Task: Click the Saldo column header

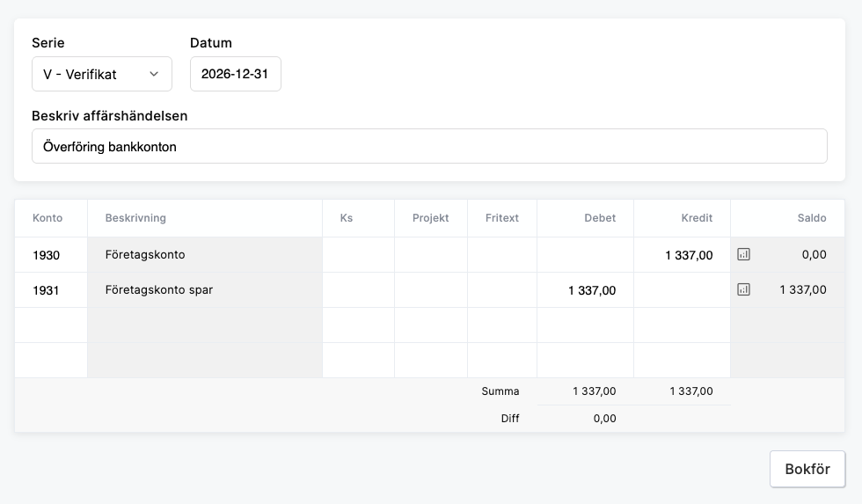Action: (811, 218)
